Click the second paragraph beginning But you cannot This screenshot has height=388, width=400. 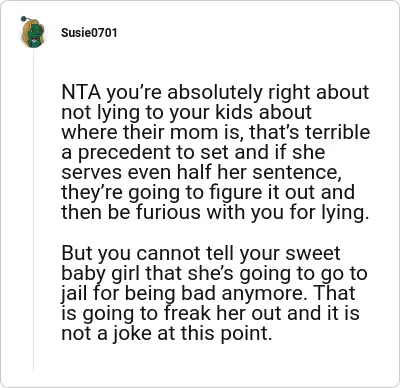click(x=214, y=293)
